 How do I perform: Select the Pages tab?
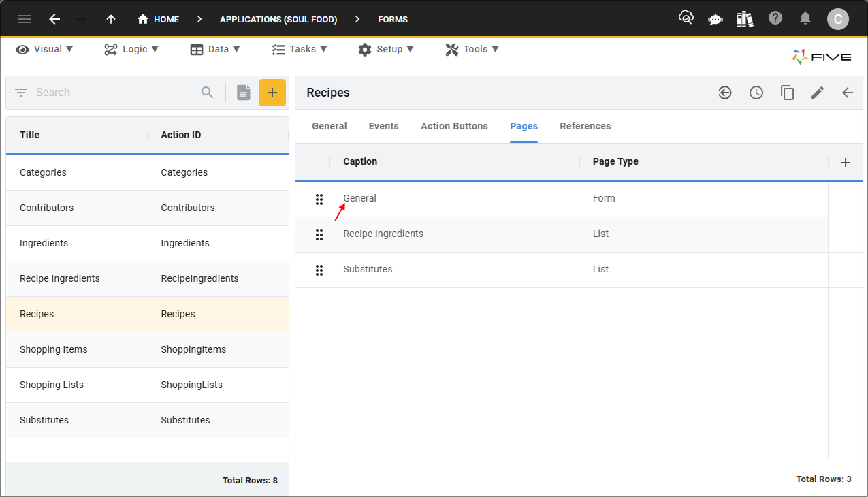tap(524, 126)
